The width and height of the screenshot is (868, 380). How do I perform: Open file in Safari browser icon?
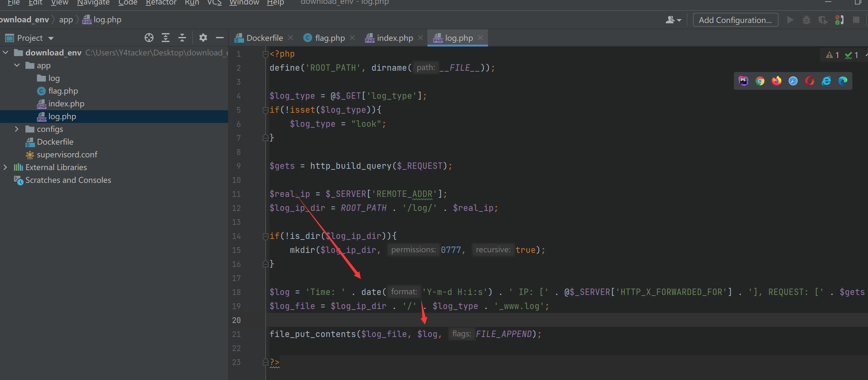[x=793, y=81]
